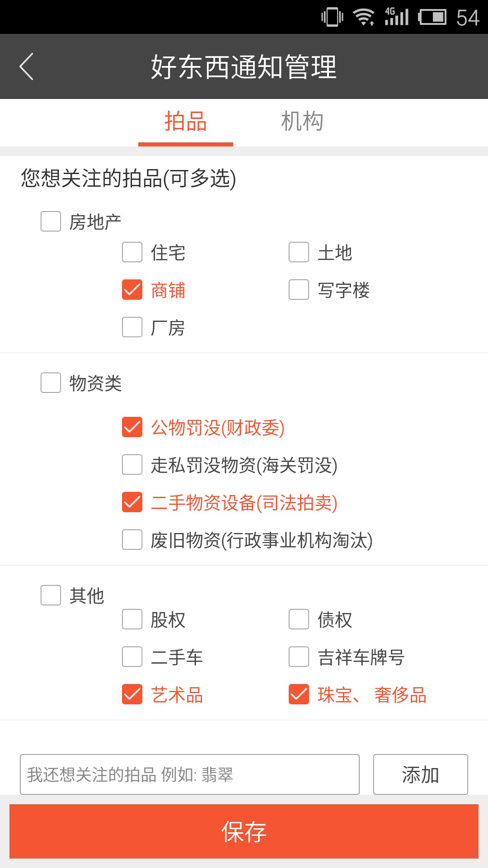Check 走私罚没物资(海关罚没) checkbox

pyautogui.click(x=132, y=465)
